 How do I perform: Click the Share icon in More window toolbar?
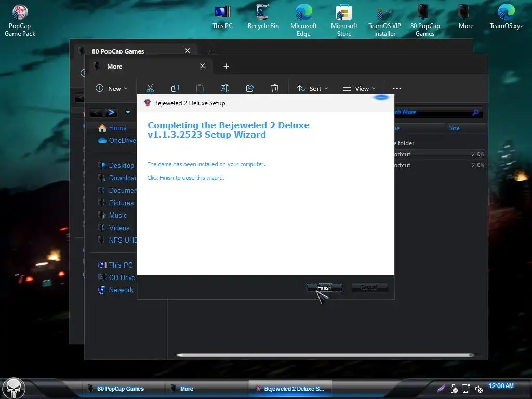coord(250,88)
